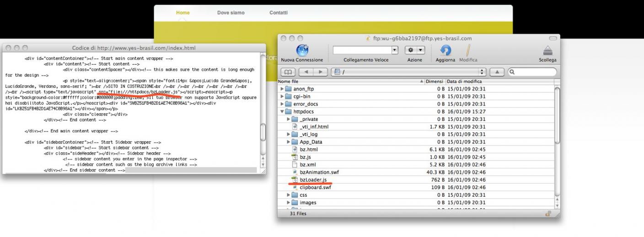Click the Scollega eject icon
The width and height of the screenshot is (644, 237).
[x=548, y=51]
